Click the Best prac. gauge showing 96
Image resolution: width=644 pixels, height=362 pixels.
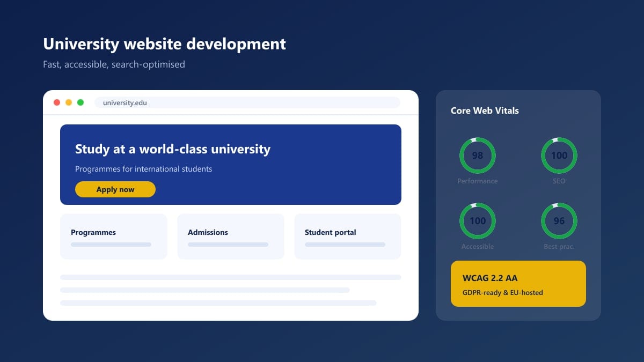pyautogui.click(x=559, y=221)
